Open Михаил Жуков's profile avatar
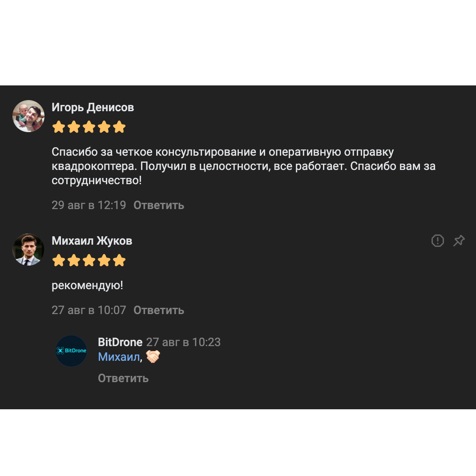476x476 pixels. (28, 250)
